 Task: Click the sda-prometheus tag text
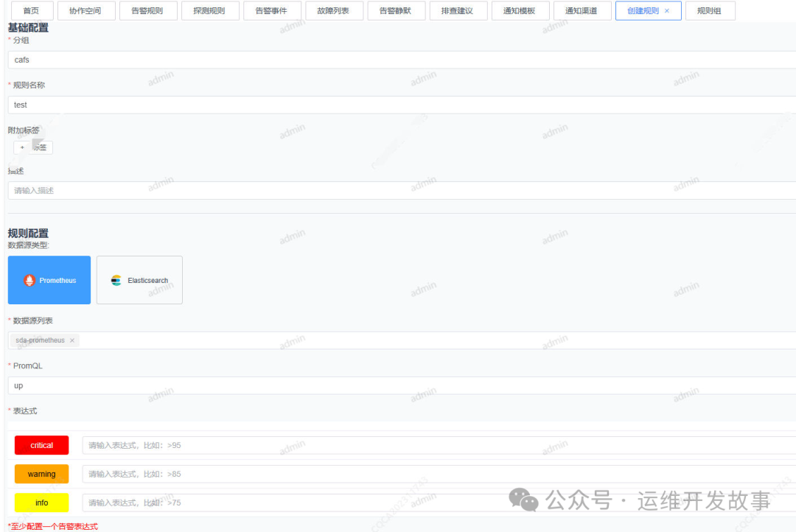(x=40, y=340)
